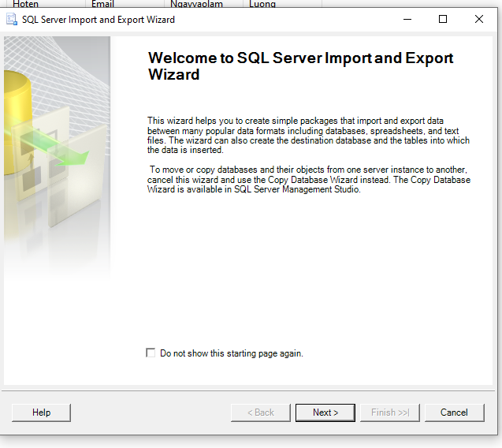Click the disabled Finish button
Screen dimensions: 502x448
pyautogui.click(x=389, y=413)
